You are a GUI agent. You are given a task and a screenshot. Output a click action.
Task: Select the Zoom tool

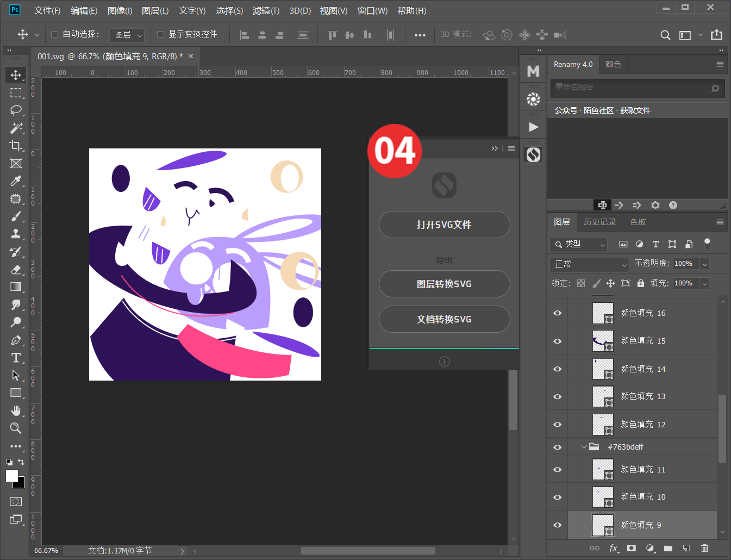coord(16,428)
